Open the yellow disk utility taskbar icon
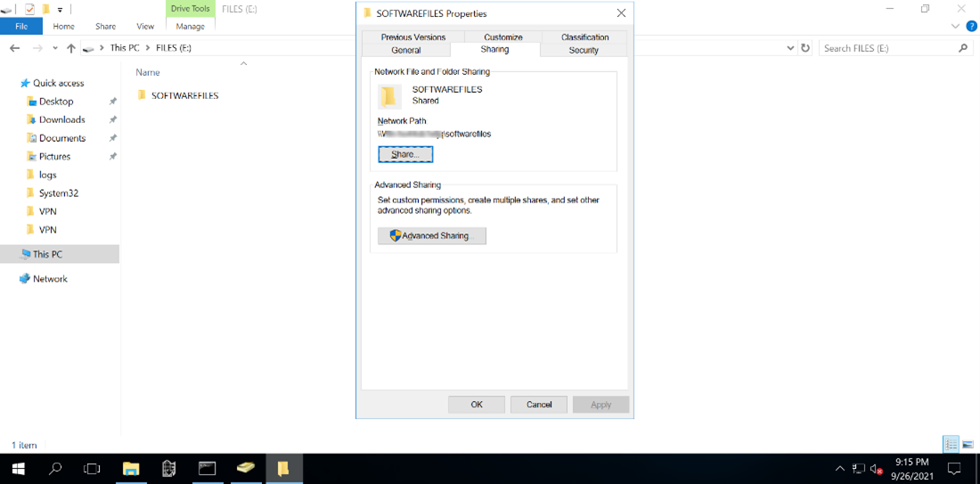The image size is (980, 484). (246, 468)
